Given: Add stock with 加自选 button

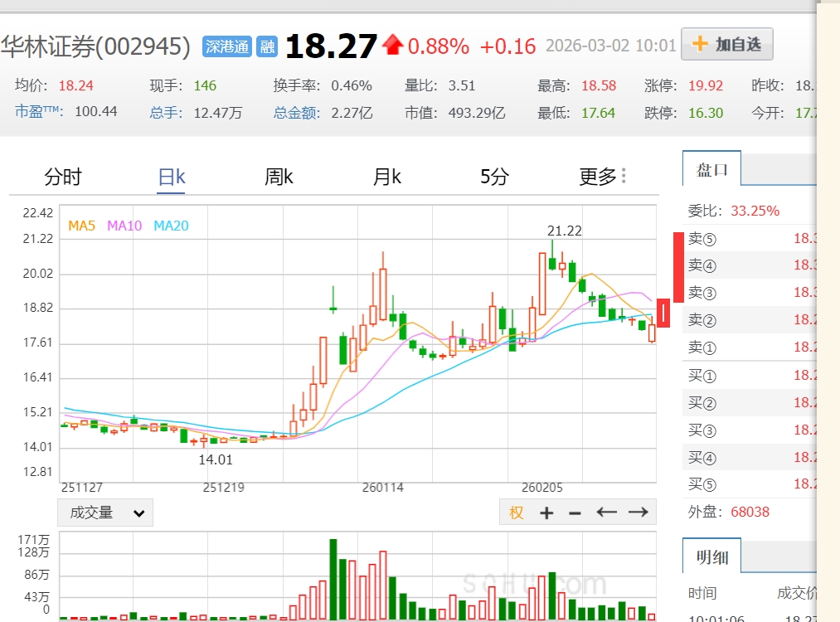Looking at the screenshot, I should click(x=727, y=44).
